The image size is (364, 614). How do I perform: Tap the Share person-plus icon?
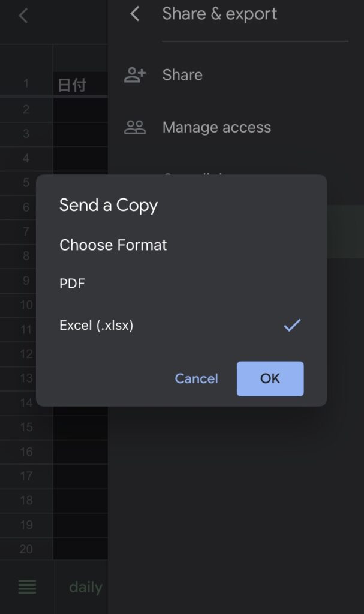point(135,75)
